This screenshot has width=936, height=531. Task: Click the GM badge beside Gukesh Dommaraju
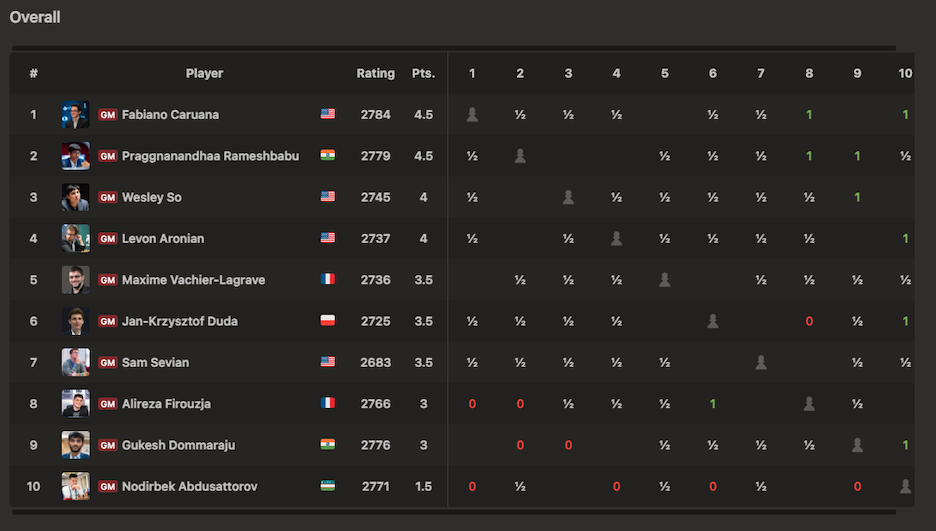coord(108,445)
